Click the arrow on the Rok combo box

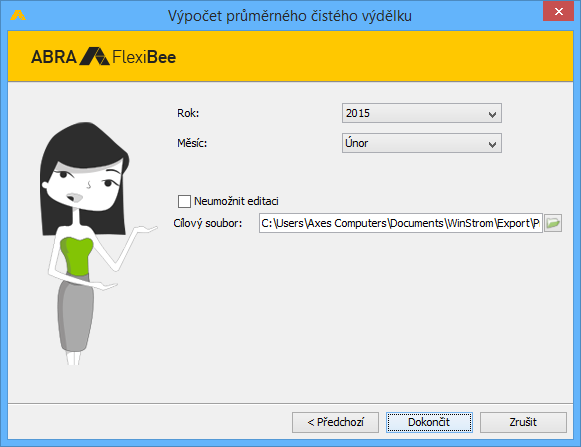tap(492, 114)
